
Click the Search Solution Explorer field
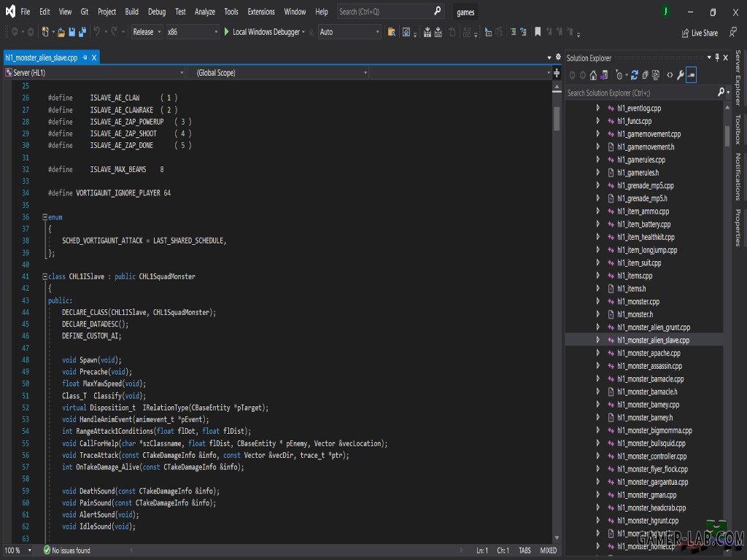pyautogui.click(x=641, y=93)
